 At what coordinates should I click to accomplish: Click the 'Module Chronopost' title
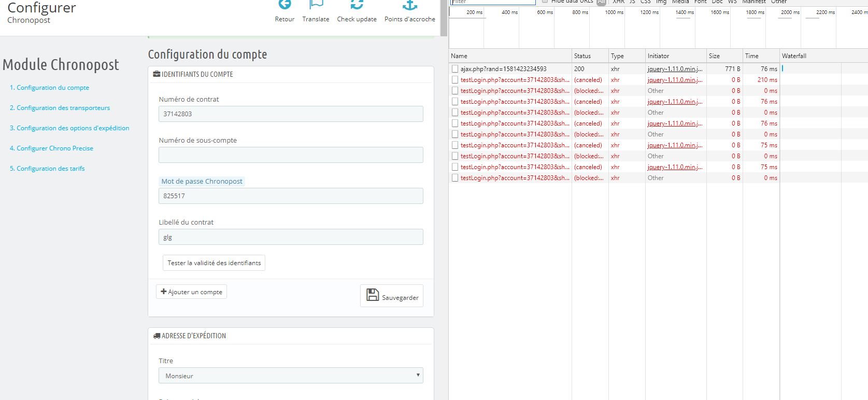pyautogui.click(x=61, y=65)
